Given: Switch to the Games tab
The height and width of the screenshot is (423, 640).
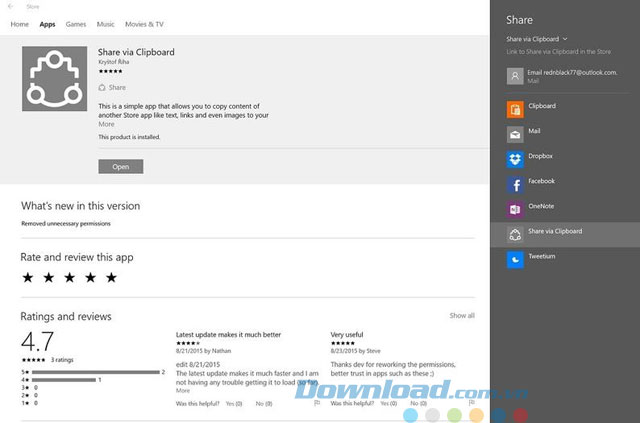Looking at the screenshot, I should click(76, 24).
